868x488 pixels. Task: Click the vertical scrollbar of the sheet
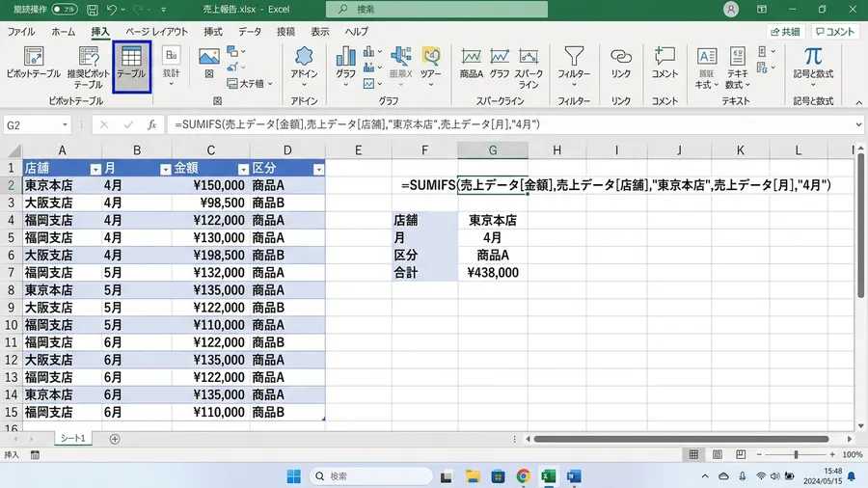tap(860, 227)
